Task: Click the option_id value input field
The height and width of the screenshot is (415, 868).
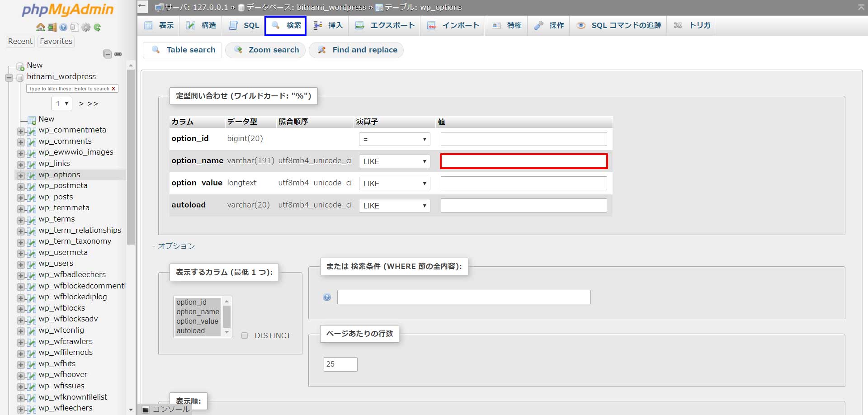Action: pos(524,139)
